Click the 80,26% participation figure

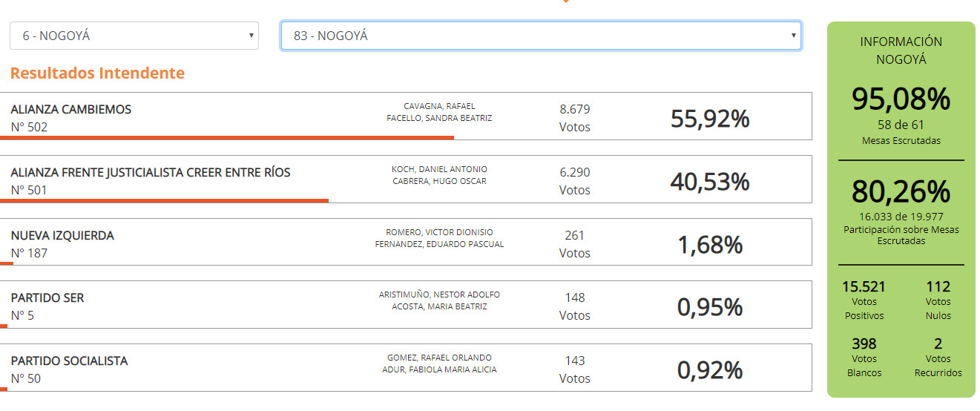[901, 192]
